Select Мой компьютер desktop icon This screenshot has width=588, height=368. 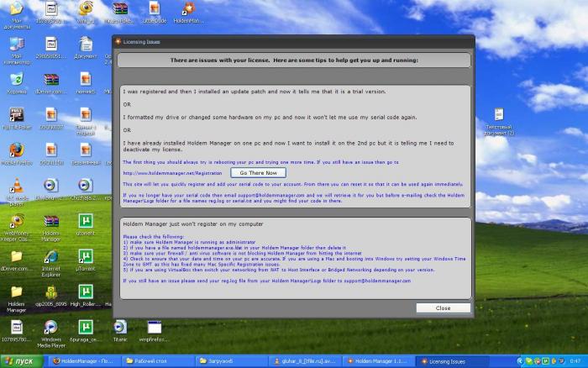click(x=17, y=50)
